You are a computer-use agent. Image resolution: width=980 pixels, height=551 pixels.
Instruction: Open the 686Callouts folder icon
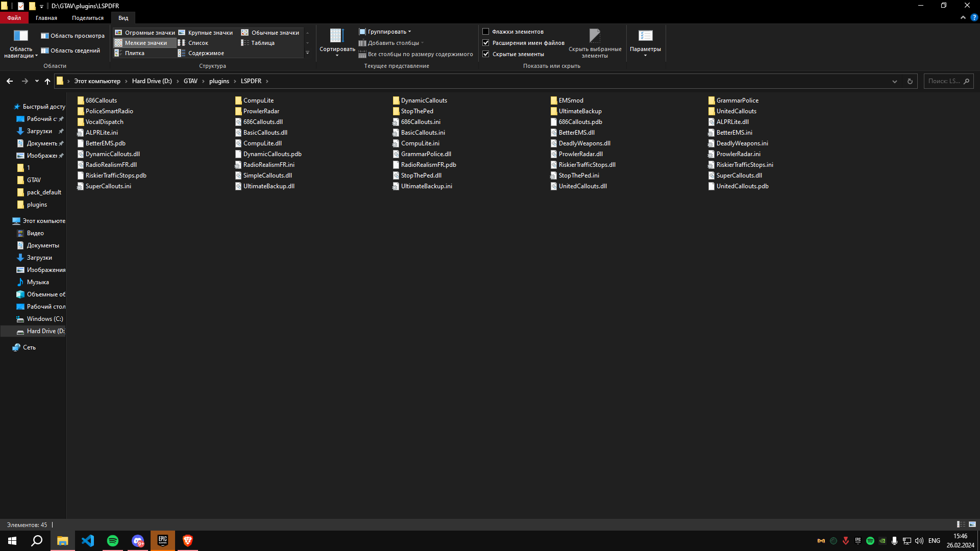point(81,101)
